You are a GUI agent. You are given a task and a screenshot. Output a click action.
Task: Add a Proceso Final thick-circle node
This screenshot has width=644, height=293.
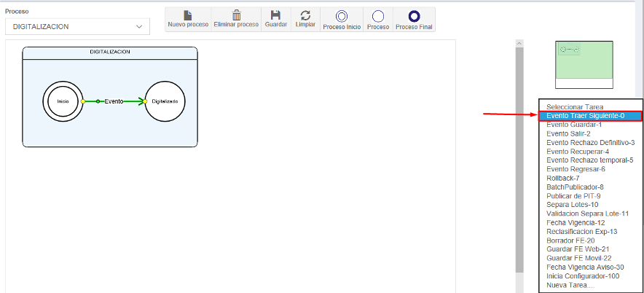coord(414,16)
